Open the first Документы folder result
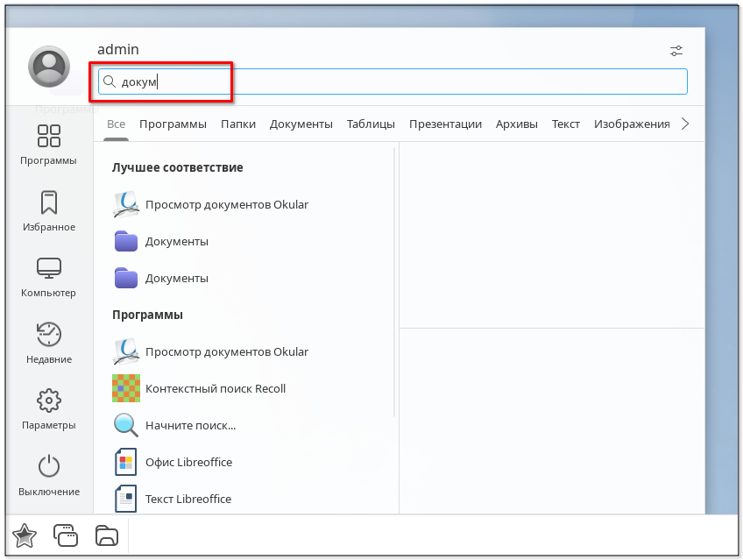This screenshot has height=560, width=743. [x=176, y=241]
